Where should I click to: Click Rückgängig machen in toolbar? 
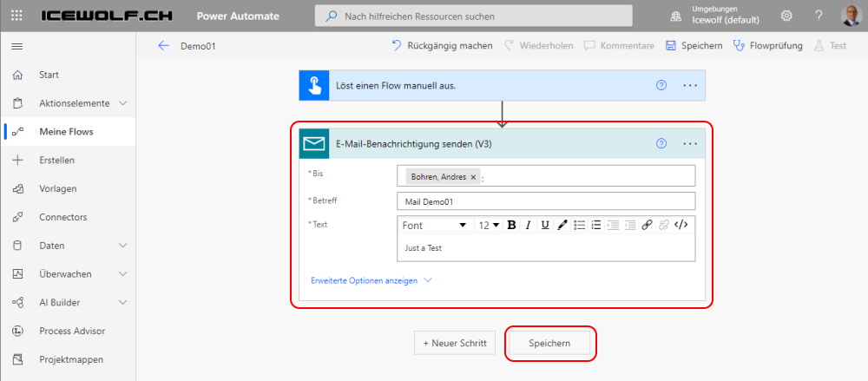point(442,46)
